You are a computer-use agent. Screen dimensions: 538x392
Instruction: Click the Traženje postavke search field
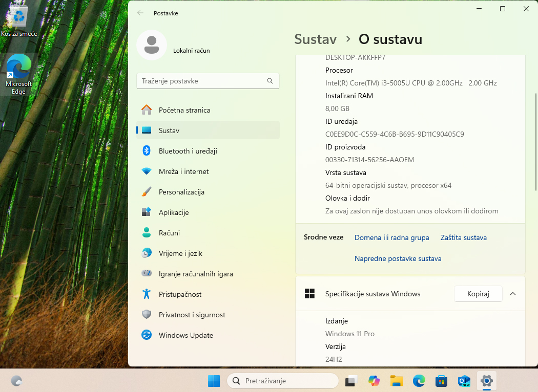[x=208, y=81]
